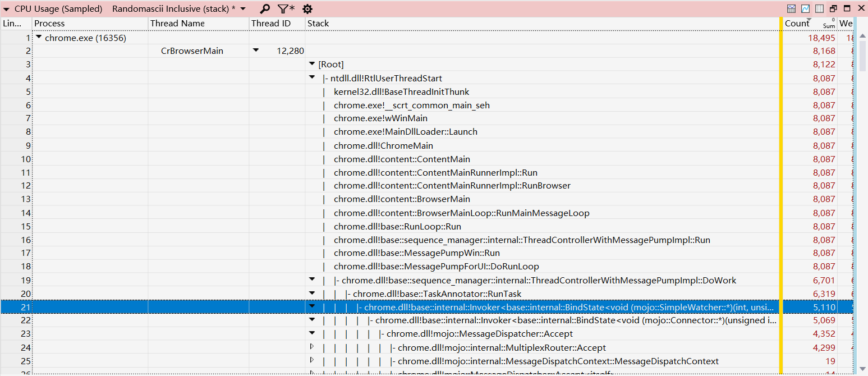Image resolution: width=868 pixels, height=376 pixels.
Task: Collapse the ntdll.dll!RtlUserThreadStart node
Action: coord(312,77)
